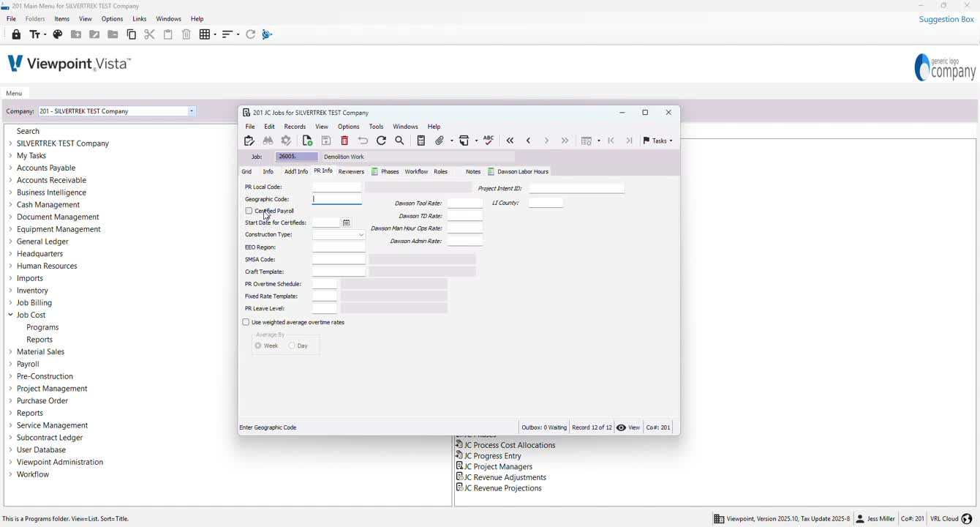Switch to the Add'l Info tab
The image size is (980, 527).
(296, 171)
